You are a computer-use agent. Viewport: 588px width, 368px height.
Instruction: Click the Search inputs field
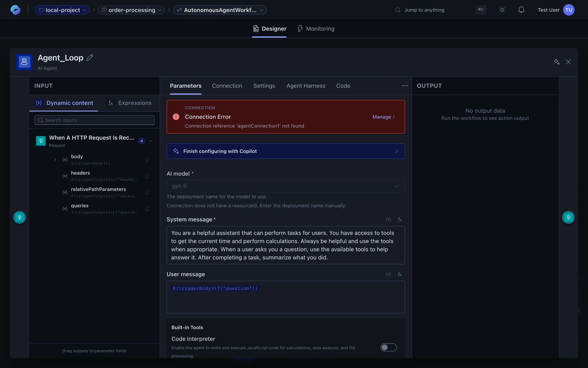pyautogui.click(x=94, y=120)
